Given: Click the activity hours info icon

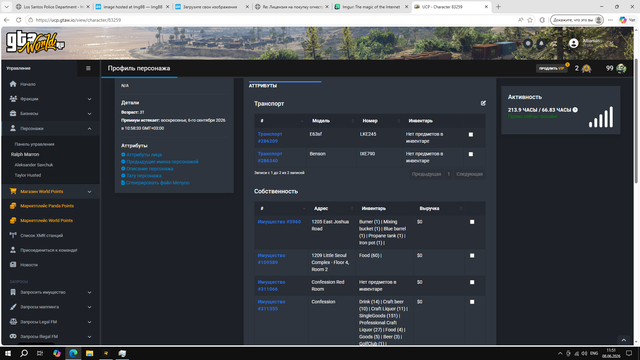Looking at the screenshot, I should click(575, 110).
